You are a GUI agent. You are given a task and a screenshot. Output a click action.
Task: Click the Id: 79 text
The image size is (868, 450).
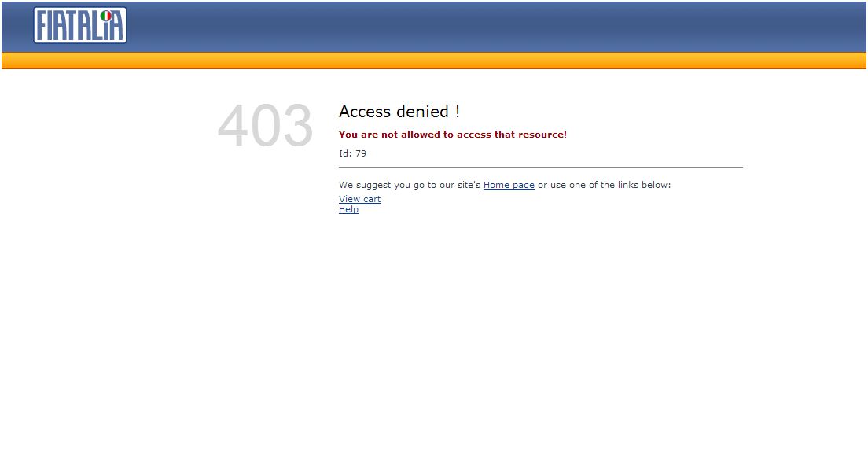pyautogui.click(x=352, y=153)
